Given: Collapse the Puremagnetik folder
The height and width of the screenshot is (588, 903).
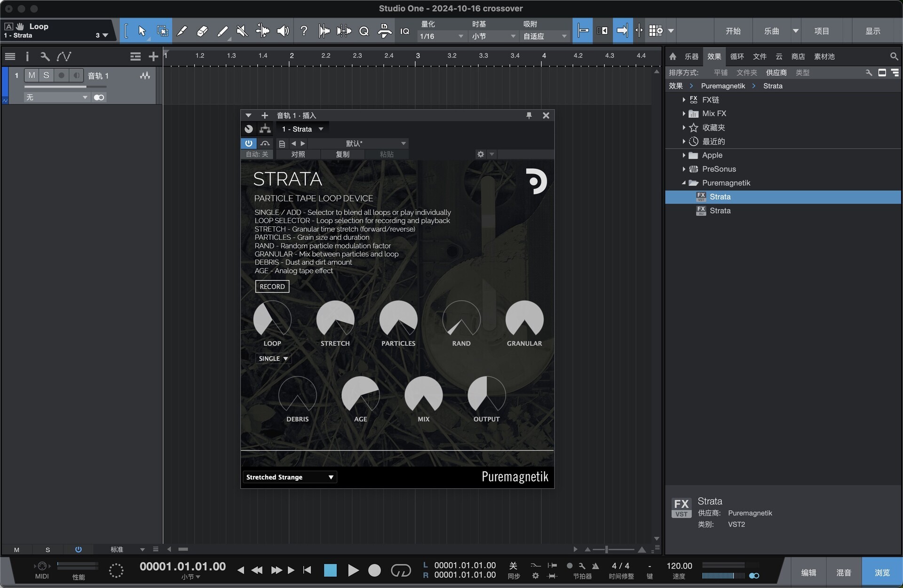Looking at the screenshot, I should (x=684, y=183).
